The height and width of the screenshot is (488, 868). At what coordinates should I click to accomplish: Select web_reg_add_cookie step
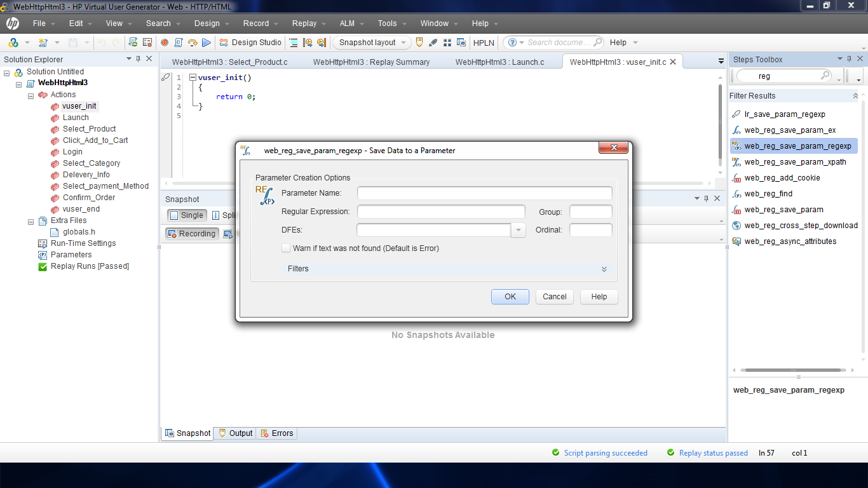[x=782, y=178]
